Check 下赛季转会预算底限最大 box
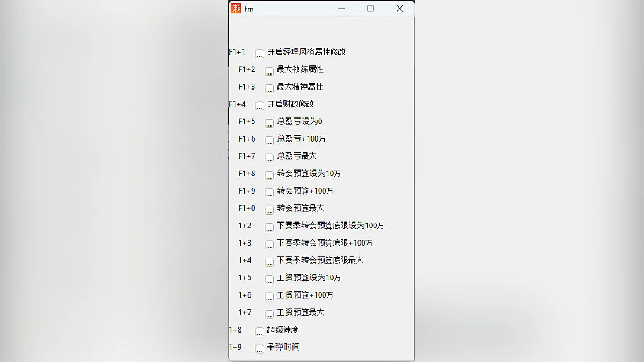Screen dimensions: 644x362 point(269,262)
